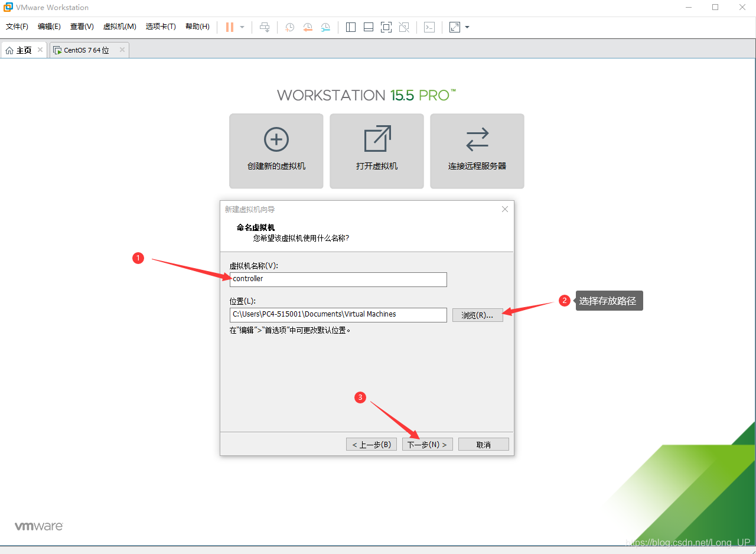Click the 取消 button in wizard
The width and height of the screenshot is (756, 554).
[484, 444]
